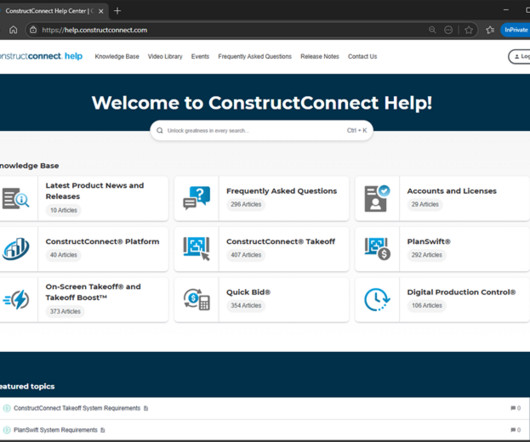530x442 pixels.
Task: Click the Frequently Asked Questions chat icon
Action: 196,198
